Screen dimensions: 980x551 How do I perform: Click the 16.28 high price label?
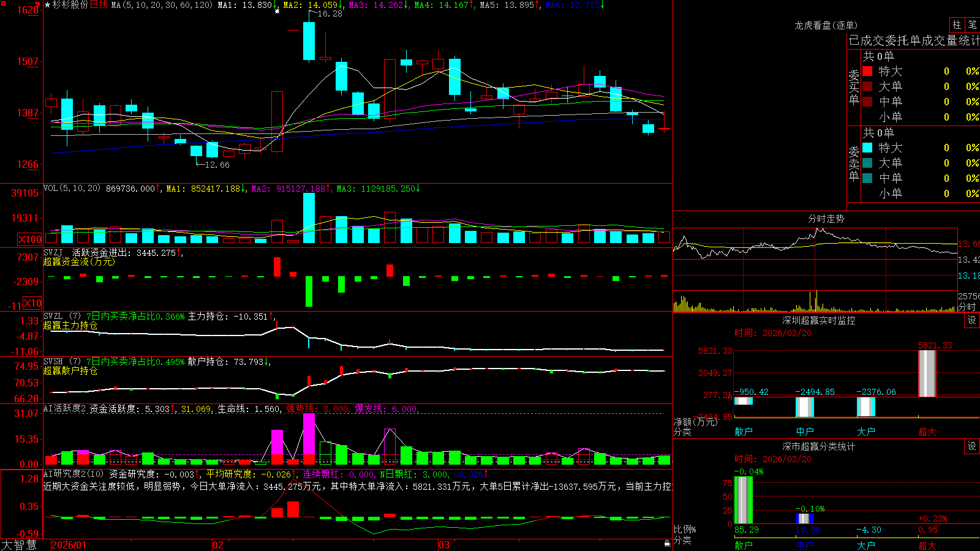[330, 13]
